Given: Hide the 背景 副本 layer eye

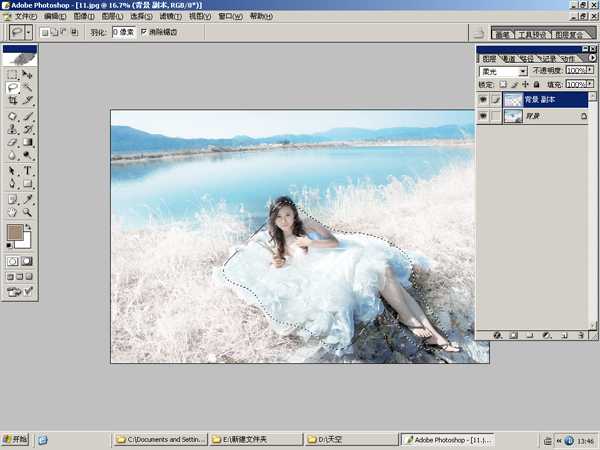Looking at the screenshot, I should pyautogui.click(x=484, y=100).
